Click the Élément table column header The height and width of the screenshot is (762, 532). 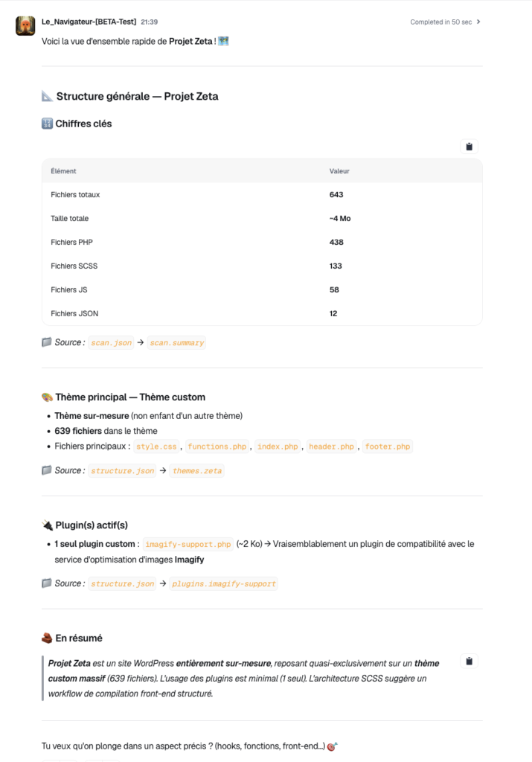pyautogui.click(x=64, y=171)
